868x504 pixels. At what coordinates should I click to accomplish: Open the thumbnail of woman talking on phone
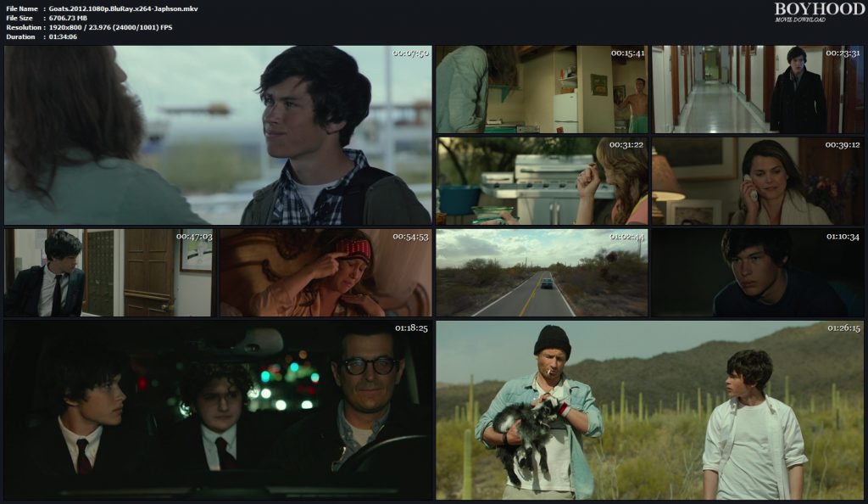pyautogui.click(x=758, y=181)
